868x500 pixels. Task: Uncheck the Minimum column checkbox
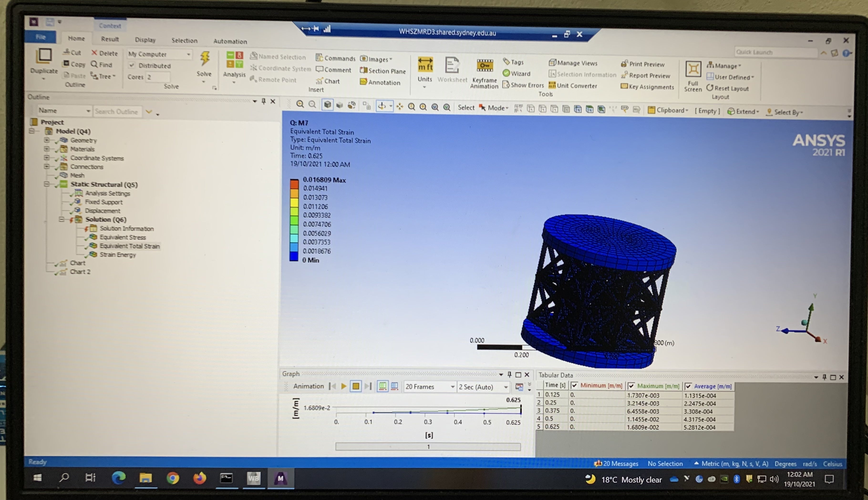click(574, 386)
